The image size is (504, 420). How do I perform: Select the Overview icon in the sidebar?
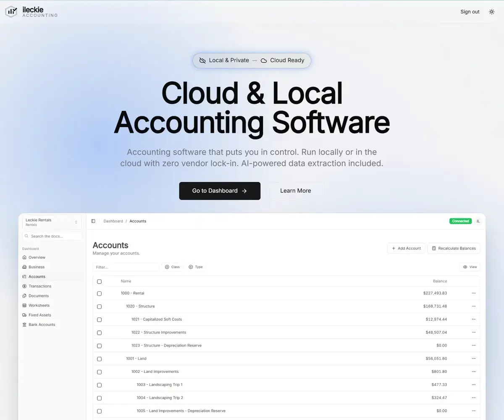[x=25, y=257]
